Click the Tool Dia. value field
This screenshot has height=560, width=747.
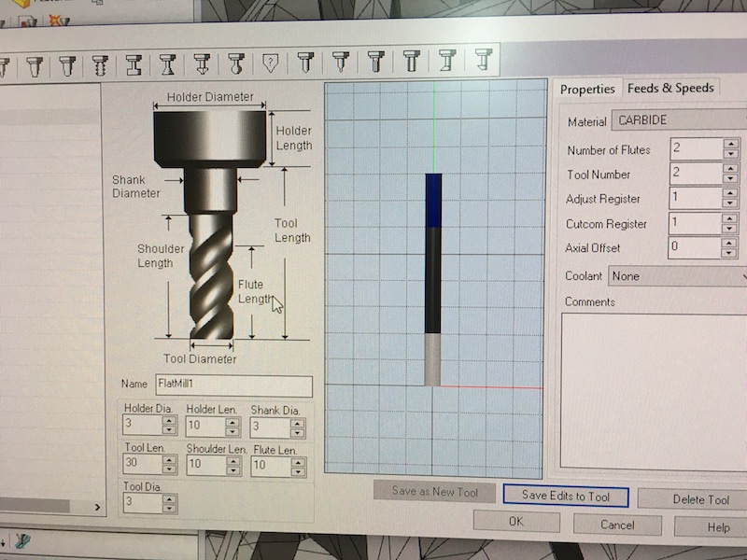tap(143, 503)
